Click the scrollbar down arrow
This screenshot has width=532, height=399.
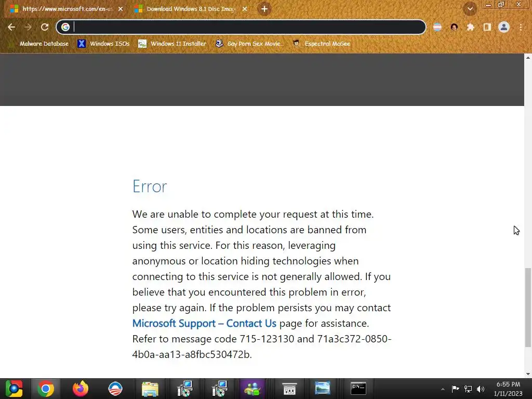528,374
